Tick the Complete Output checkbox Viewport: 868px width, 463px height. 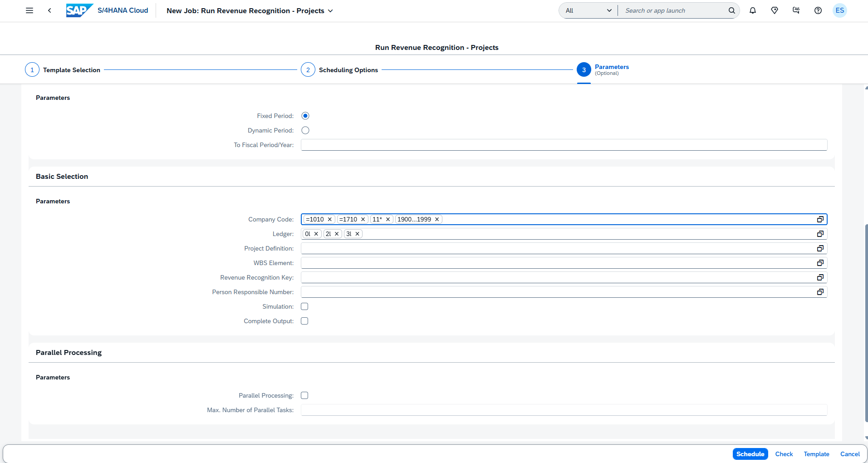point(304,321)
